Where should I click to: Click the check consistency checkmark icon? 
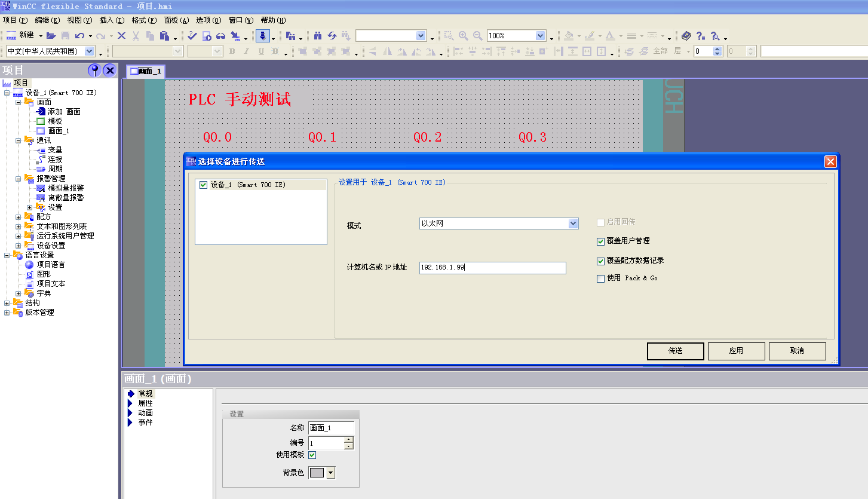192,36
